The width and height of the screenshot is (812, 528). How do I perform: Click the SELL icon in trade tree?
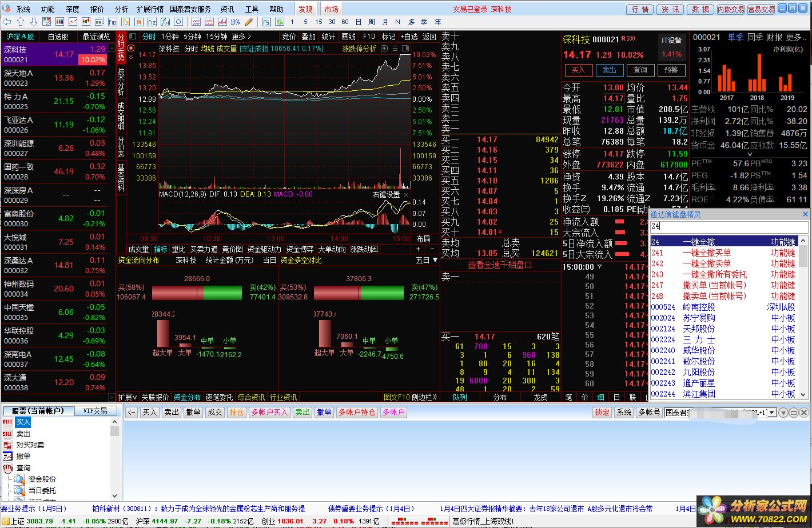[7, 434]
